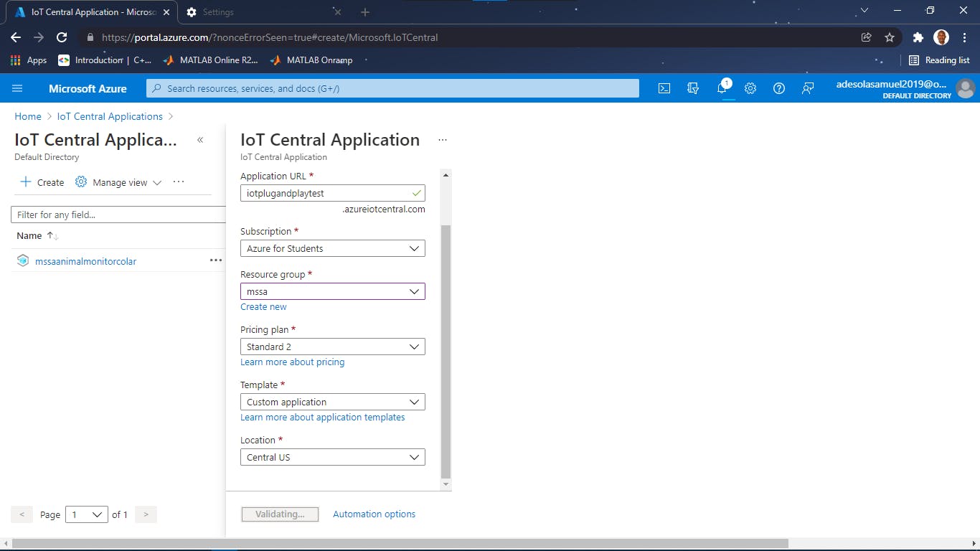The height and width of the screenshot is (551, 980).
Task: Open the Directories and subscriptions filter icon
Action: tap(693, 88)
